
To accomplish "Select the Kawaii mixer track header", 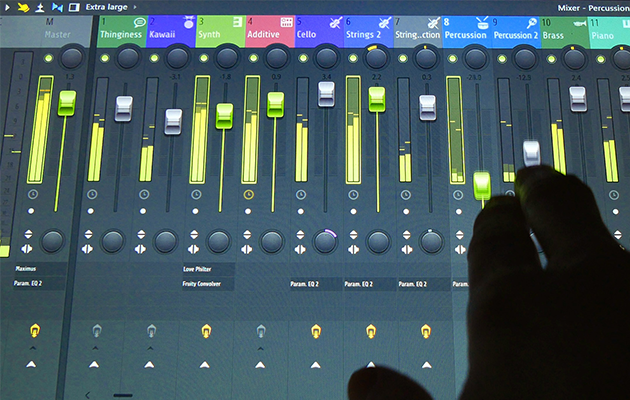I will point(167,31).
